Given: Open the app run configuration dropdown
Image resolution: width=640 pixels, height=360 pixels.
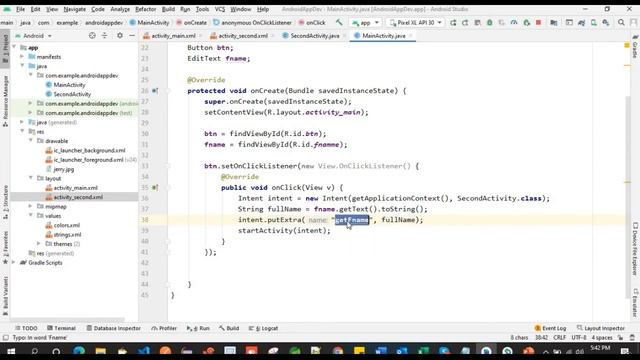Looking at the screenshot, I should tap(366, 23).
